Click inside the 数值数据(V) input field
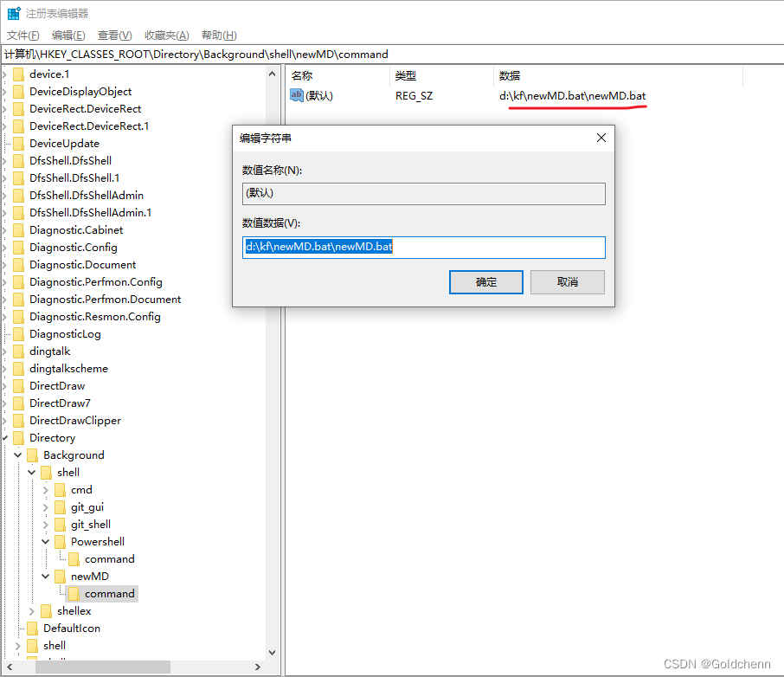This screenshot has height=677, width=784. (x=423, y=248)
